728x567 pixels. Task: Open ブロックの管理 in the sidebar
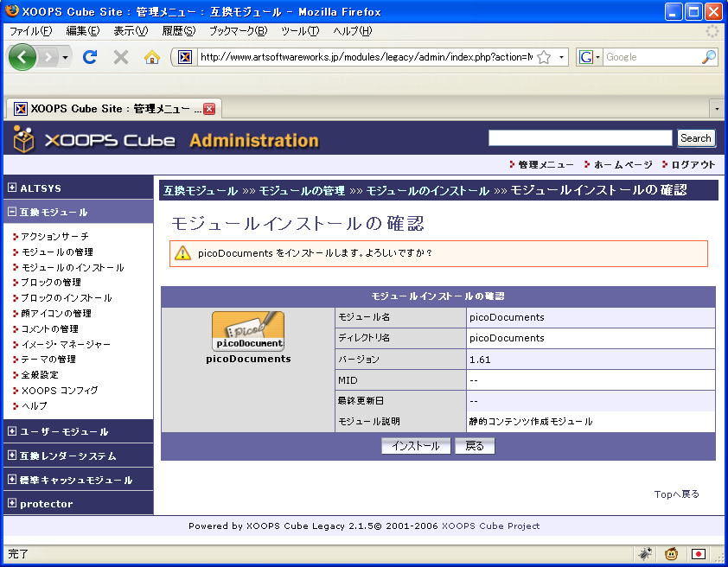pos(51,282)
